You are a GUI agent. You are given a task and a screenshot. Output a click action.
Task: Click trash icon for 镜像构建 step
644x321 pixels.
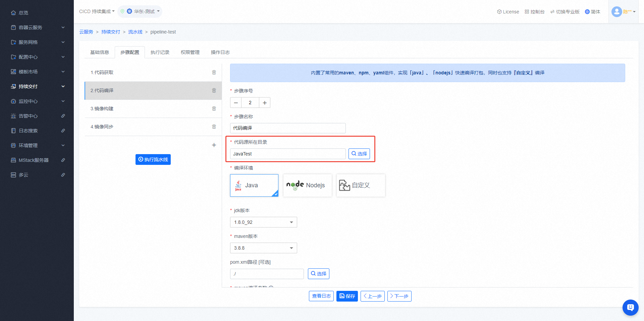pos(214,109)
